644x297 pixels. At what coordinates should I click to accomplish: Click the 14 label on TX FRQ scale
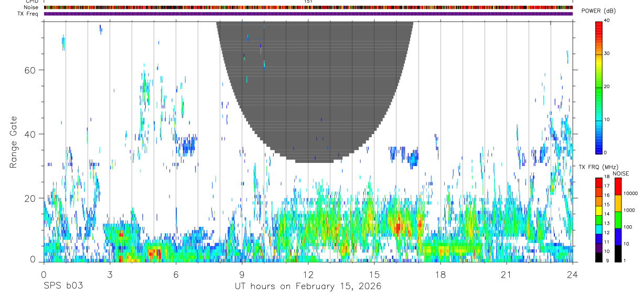(x=607, y=214)
